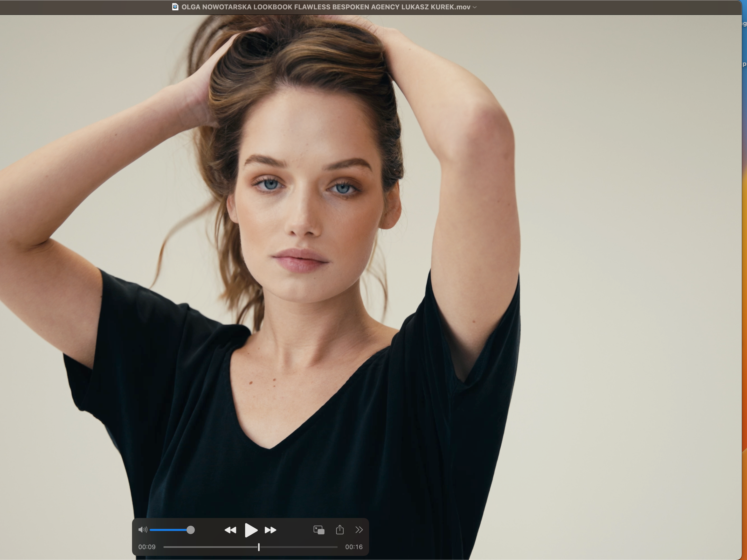The width and height of the screenshot is (747, 560).
Task: Seek back by clicking the played timeline portion
Action: (209, 547)
